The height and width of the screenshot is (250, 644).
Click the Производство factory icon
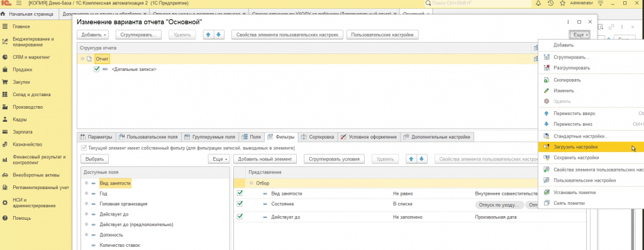click(x=5, y=107)
